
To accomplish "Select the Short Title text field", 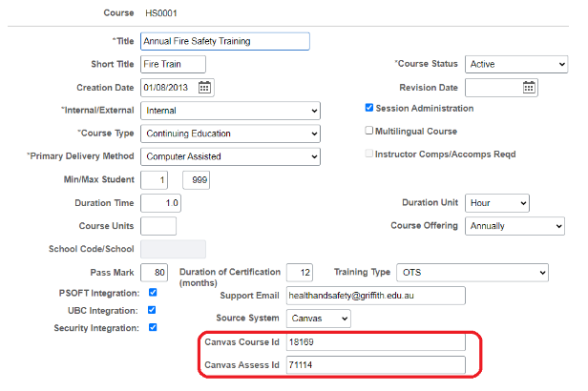I will (173, 64).
